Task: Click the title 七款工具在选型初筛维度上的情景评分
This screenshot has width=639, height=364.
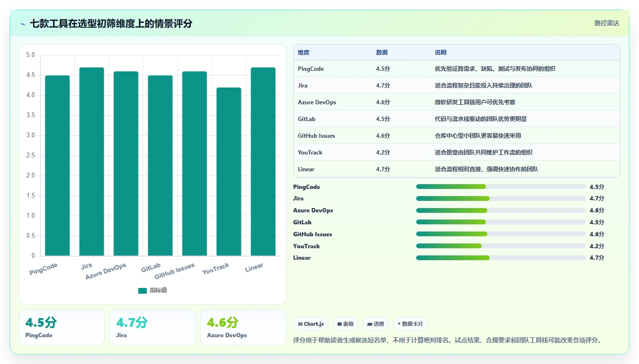Action: point(111,24)
